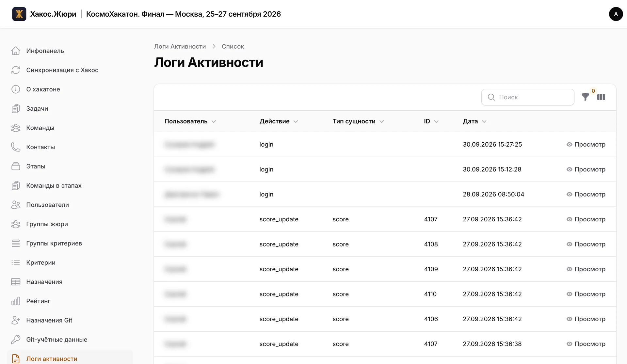Focus the Поиск search field

pyautogui.click(x=528, y=97)
